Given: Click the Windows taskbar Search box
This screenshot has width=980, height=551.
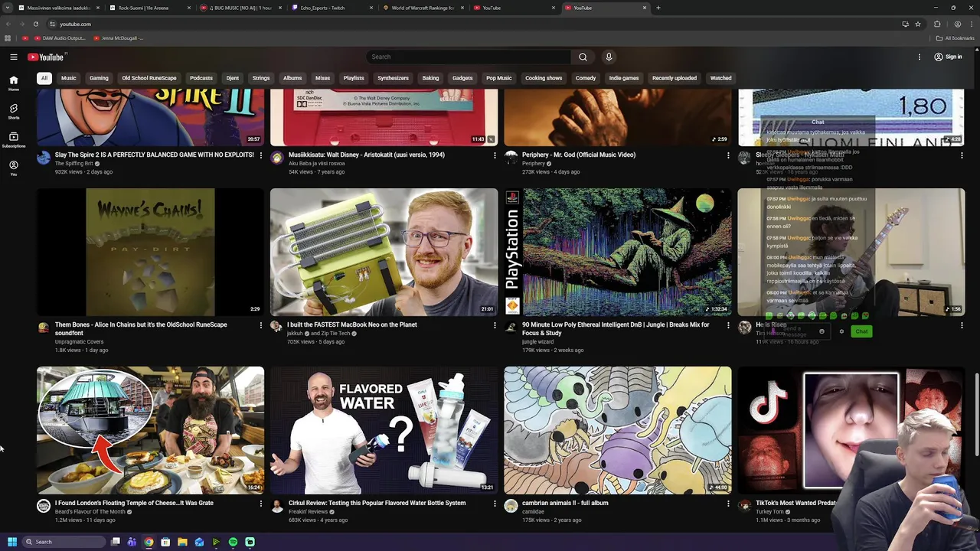Looking at the screenshot, I should 64,542.
